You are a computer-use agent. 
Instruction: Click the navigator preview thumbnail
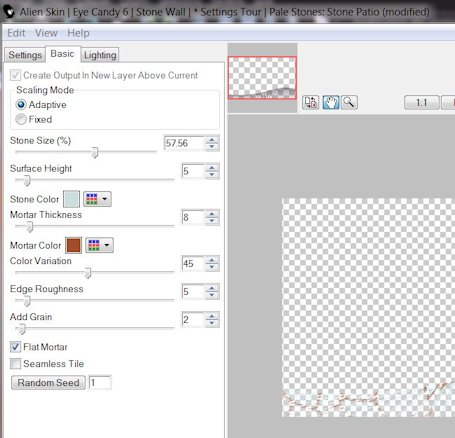tap(262, 78)
